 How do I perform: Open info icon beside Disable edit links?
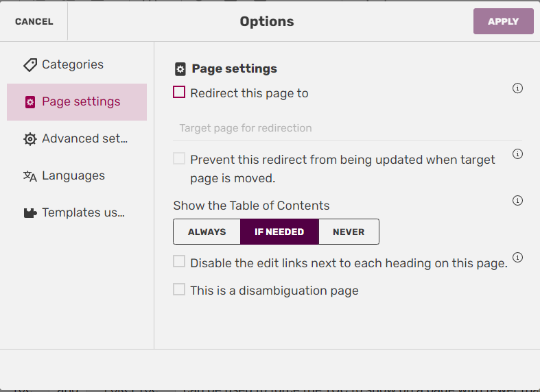point(518,258)
